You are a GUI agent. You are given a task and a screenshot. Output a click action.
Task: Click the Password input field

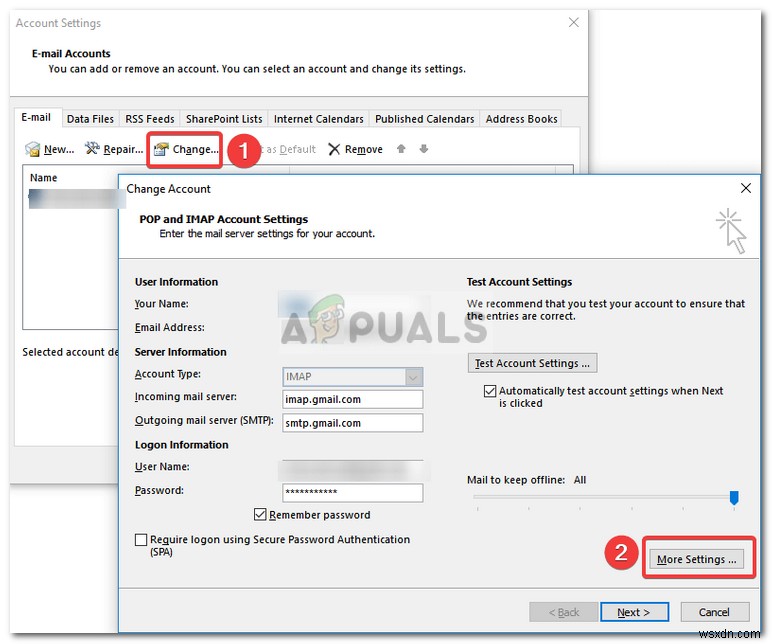[x=353, y=492]
